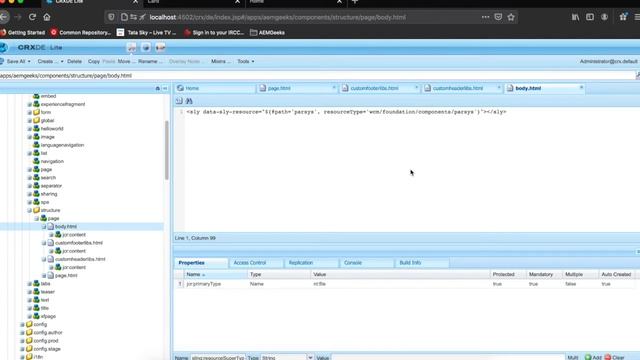Open the Build Info tab
Screen dimensions: 640x360
[421, 263]
